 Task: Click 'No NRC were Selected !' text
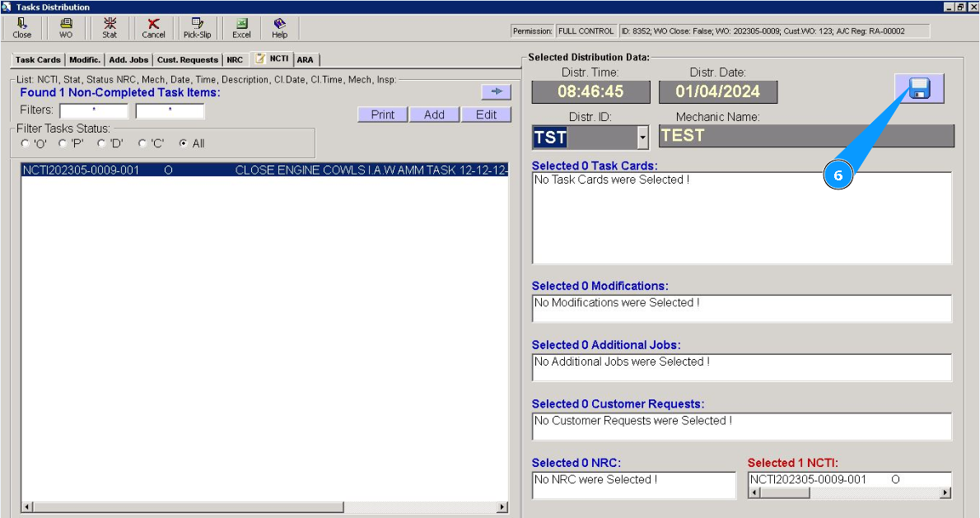coord(595,479)
